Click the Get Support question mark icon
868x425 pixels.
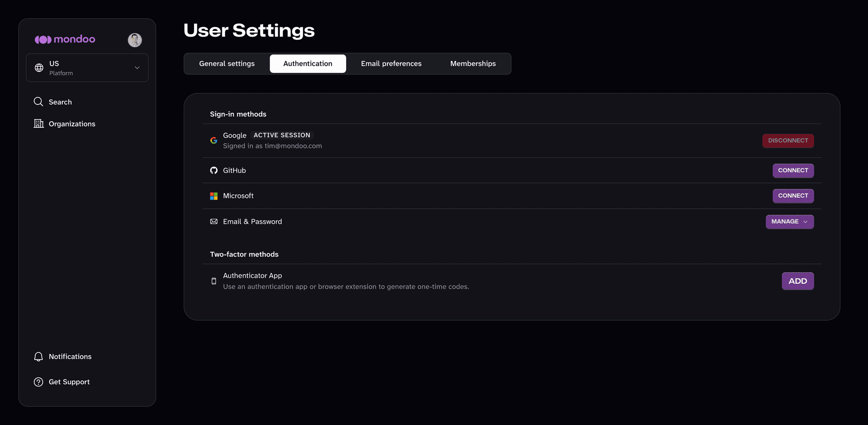(39, 382)
